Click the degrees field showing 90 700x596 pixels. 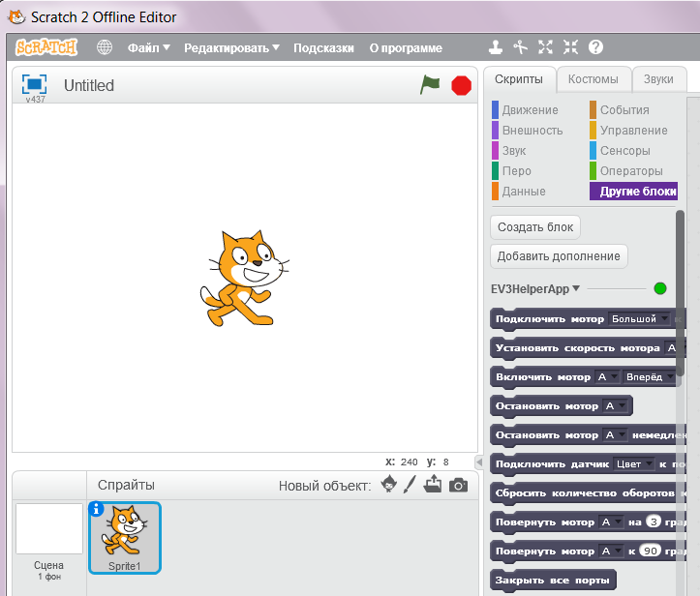coord(650,551)
